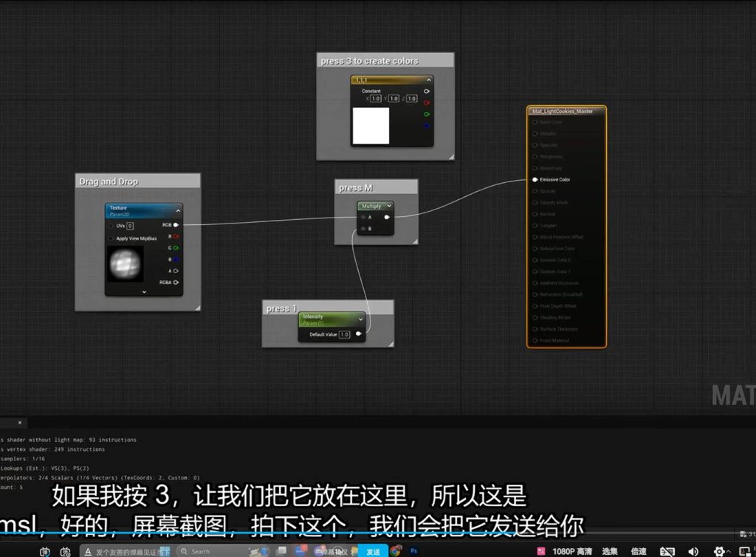Click the Multiply node's B input pin

point(363,229)
